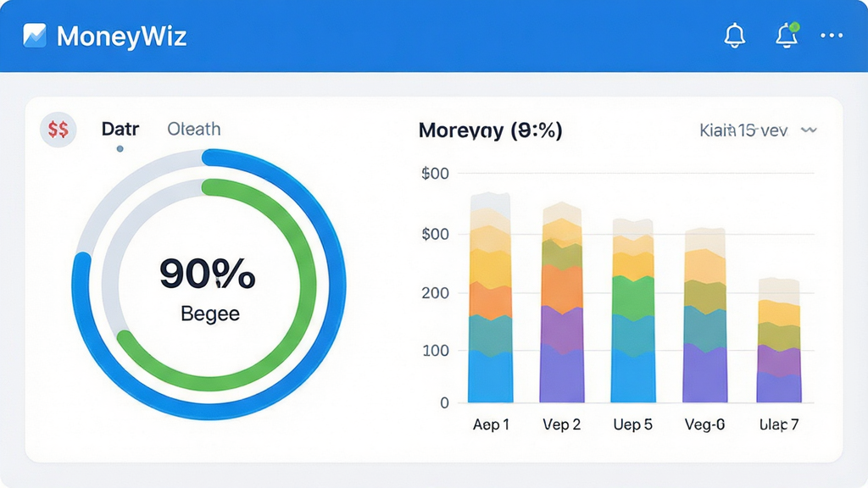The height and width of the screenshot is (488, 868).
Task: Click the Aep 1 axis label
Action: click(x=491, y=424)
